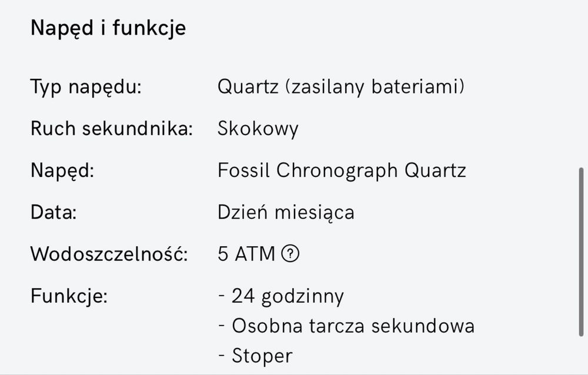Click the Dzień miesiąca value
588x375 pixels.
point(286,212)
